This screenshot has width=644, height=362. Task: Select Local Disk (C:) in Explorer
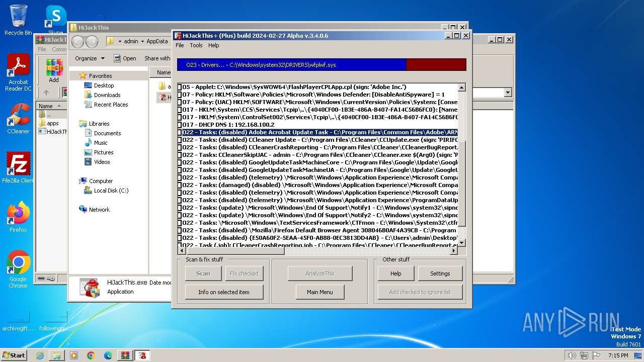tap(111, 191)
